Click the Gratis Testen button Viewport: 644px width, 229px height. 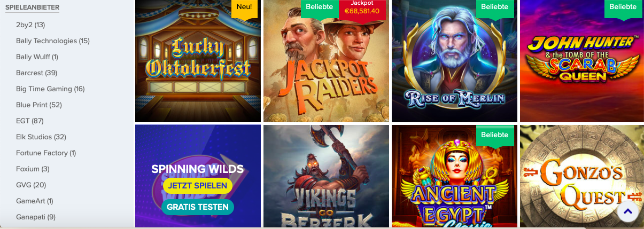198,207
